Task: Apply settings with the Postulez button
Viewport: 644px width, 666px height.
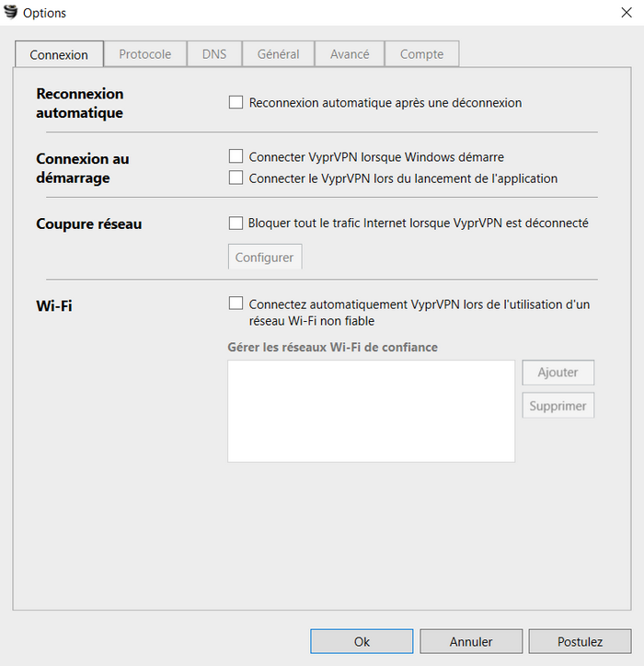Action: pos(580,641)
